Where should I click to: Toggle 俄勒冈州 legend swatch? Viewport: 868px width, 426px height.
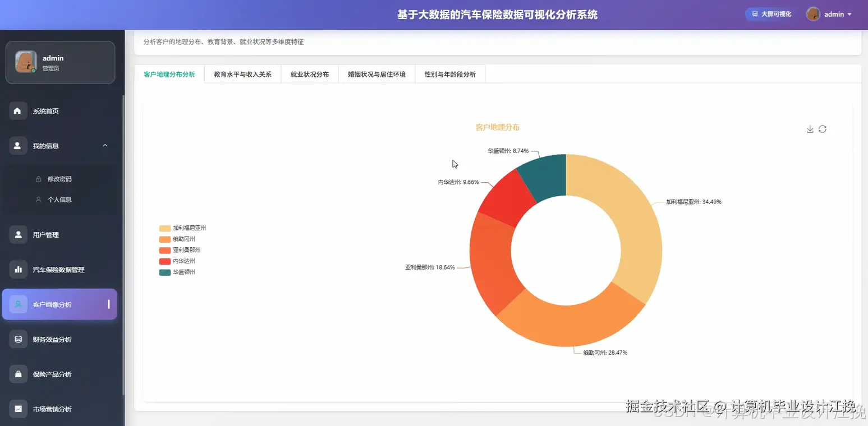click(165, 239)
